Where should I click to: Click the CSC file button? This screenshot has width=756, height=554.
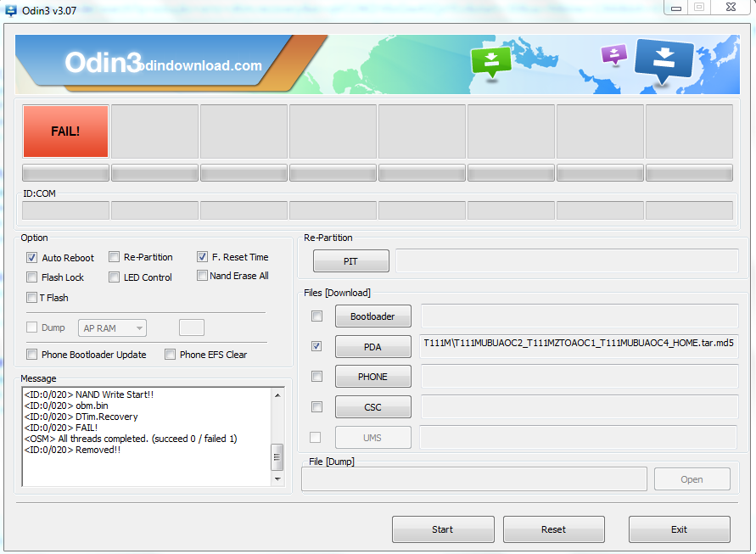click(x=373, y=407)
